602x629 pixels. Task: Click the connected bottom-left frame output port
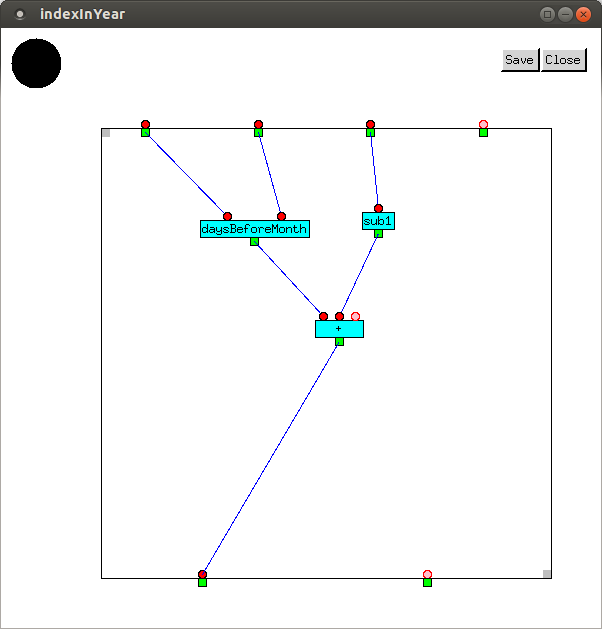202,575
